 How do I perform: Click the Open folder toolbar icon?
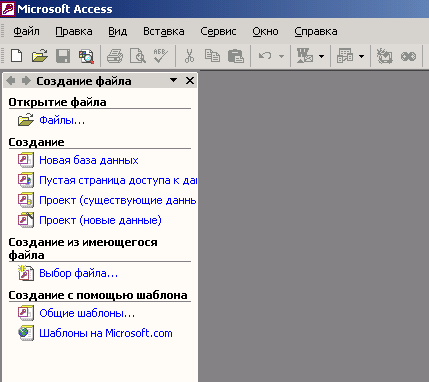[x=40, y=56]
